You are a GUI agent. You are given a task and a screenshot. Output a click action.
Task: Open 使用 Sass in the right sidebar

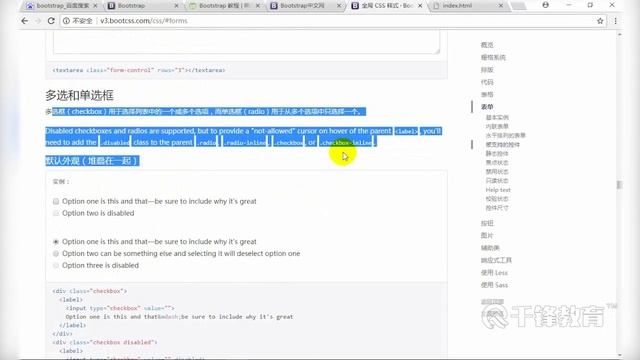click(x=494, y=285)
